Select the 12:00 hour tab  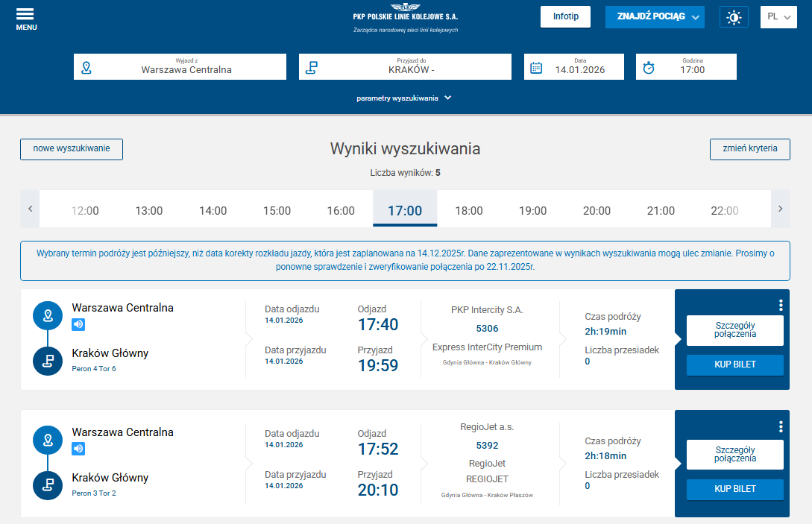point(85,210)
